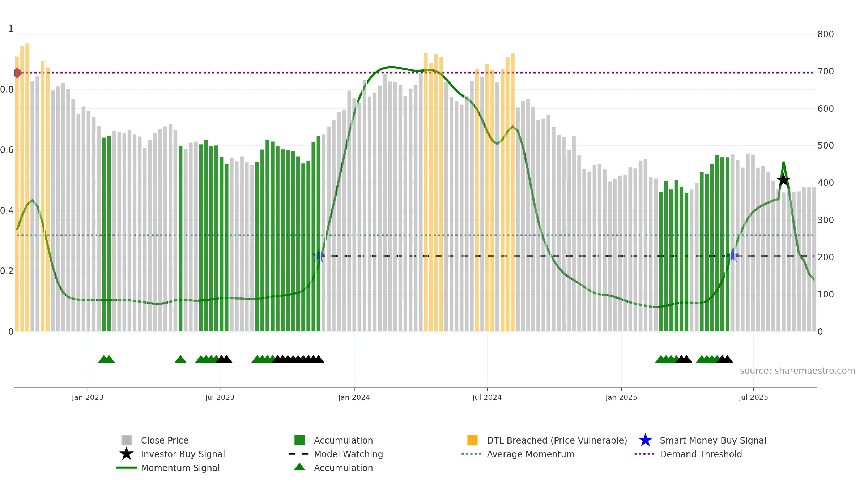Click the Jan 2024 axis label

coord(354,397)
